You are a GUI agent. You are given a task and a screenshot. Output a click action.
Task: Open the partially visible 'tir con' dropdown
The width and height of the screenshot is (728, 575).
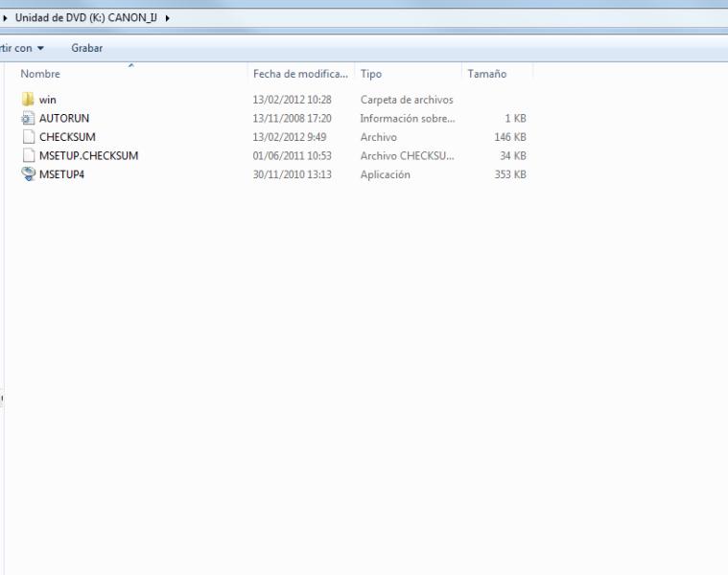(x=22, y=48)
